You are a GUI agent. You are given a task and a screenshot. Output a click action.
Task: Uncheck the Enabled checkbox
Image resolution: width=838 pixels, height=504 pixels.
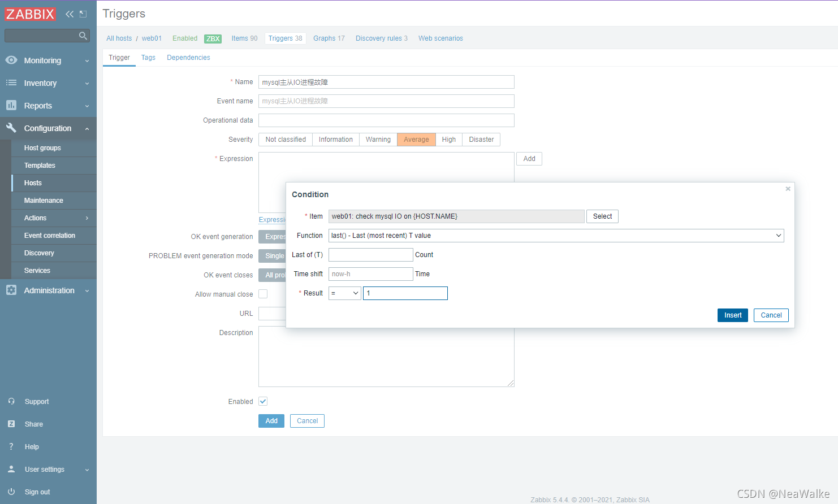[263, 401]
